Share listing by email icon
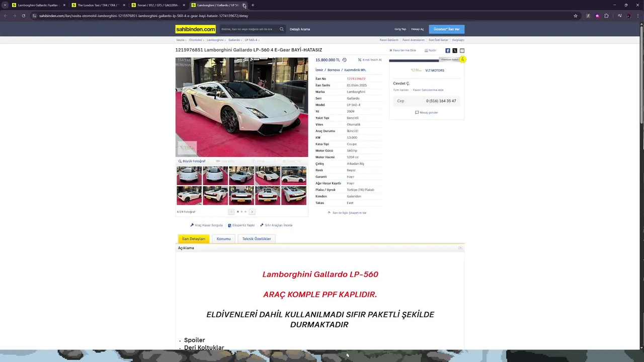The width and height of the screenshot is (644, 362). 462,50
